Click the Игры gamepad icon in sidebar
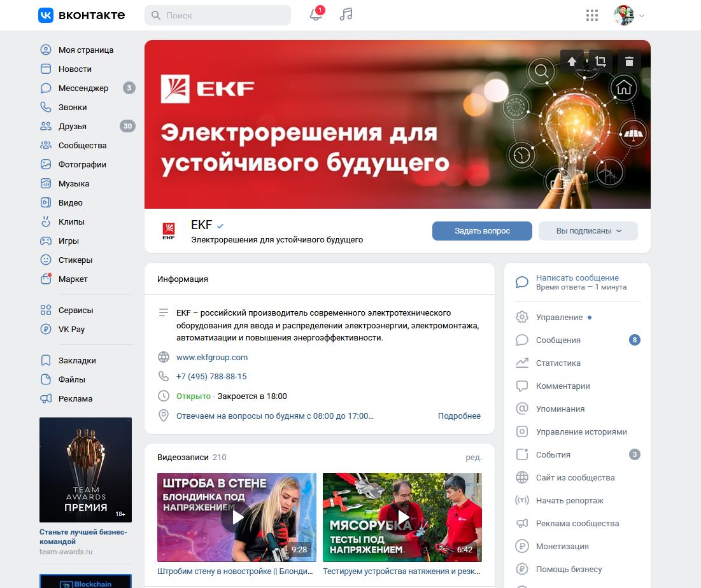This screenshot has height=588, width=701. (46, 241)
